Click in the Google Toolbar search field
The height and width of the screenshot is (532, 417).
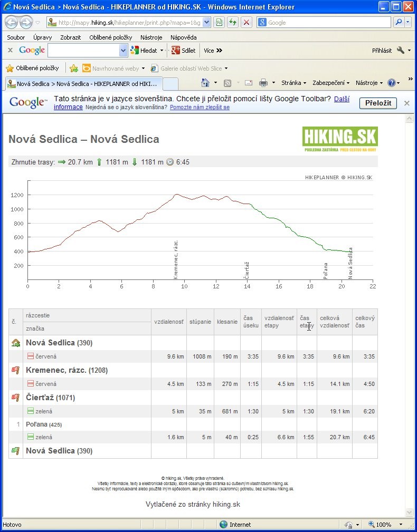coord(83,51)
